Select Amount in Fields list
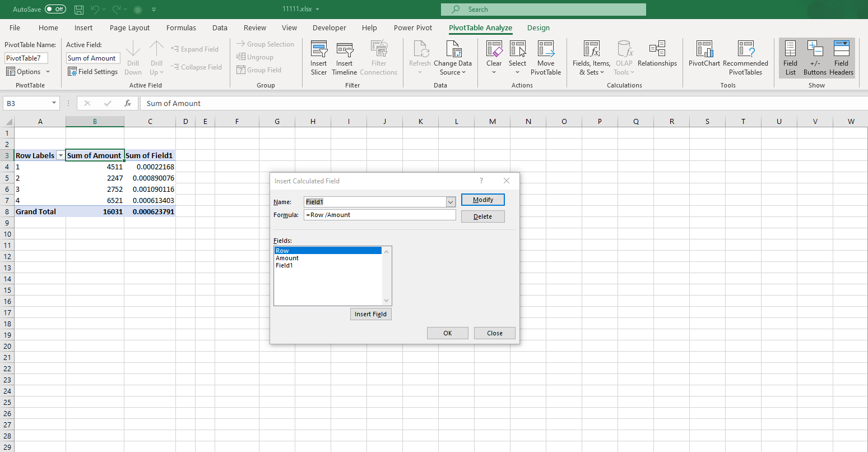 pos(328,258)
